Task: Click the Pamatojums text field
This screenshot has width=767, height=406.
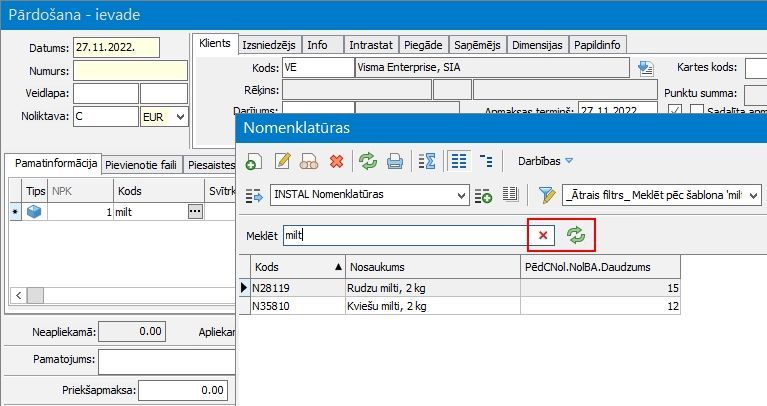Action: tap(167, 361)
